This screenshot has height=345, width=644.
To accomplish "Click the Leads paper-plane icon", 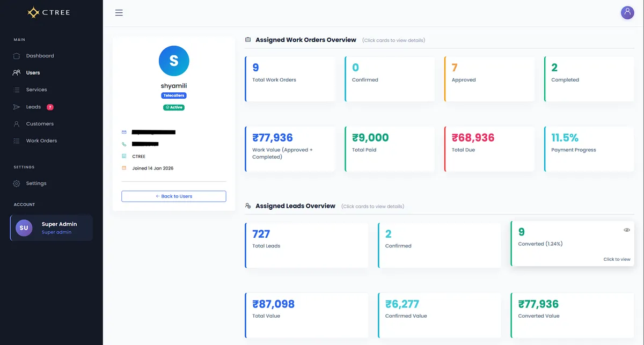I will (17, 107).
